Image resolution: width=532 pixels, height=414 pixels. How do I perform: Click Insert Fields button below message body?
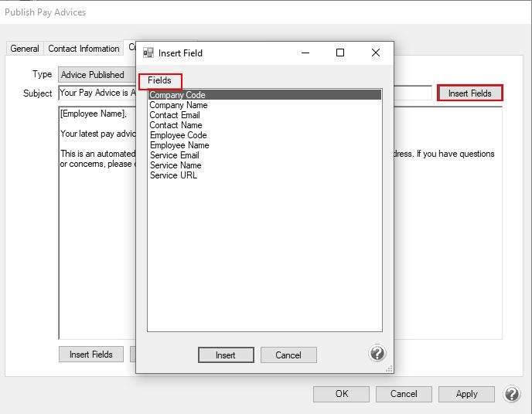90,355
